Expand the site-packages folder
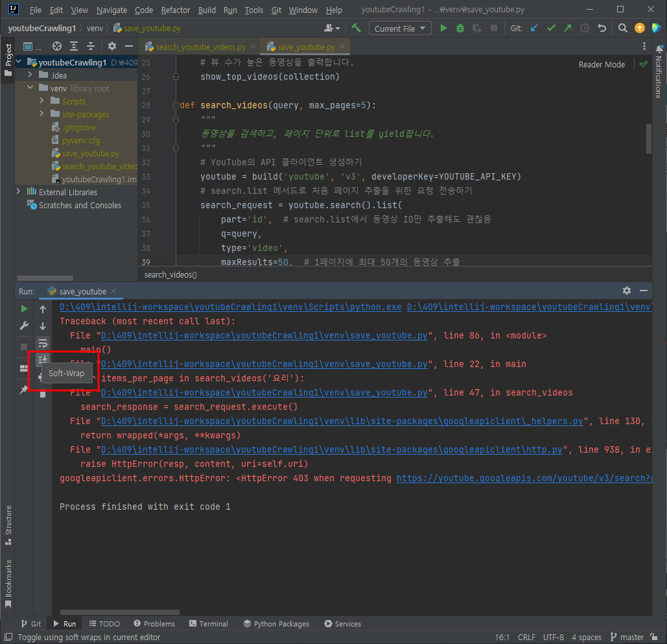 41,113
